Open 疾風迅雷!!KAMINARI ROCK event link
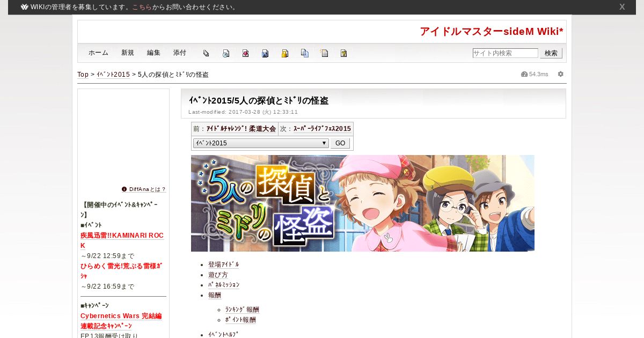The height and width of the screenshot is (338, 644). click(122, 240)
